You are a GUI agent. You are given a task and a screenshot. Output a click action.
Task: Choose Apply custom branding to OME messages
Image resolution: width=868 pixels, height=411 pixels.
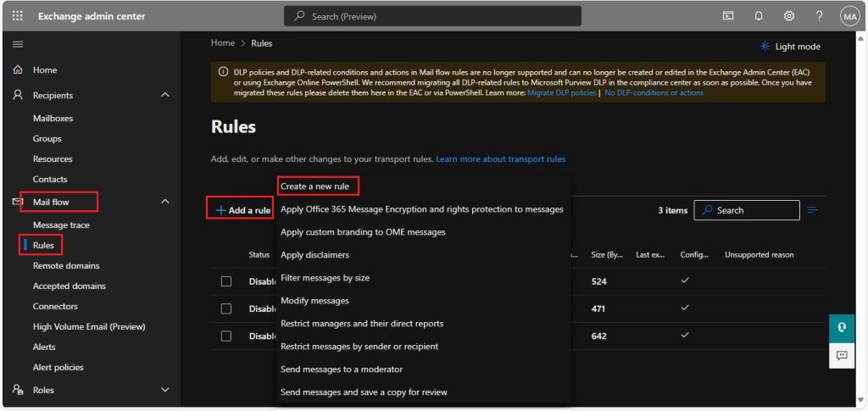(x=363, y=232)
